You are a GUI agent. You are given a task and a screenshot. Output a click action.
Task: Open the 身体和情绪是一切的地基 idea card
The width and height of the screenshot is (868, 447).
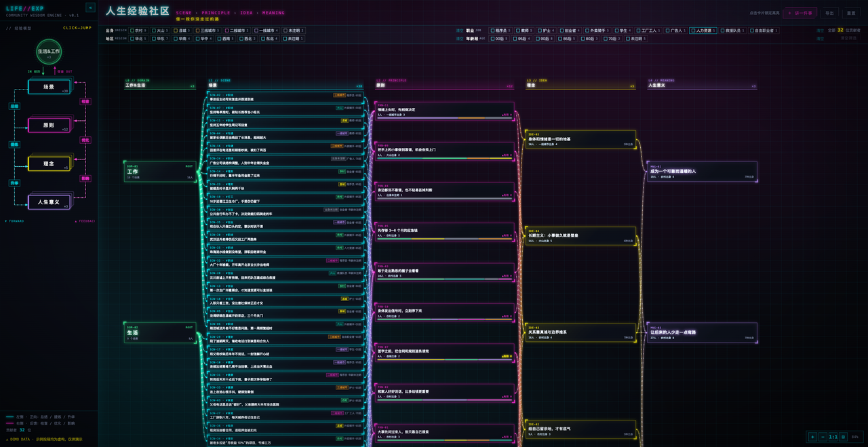click(x=580, y=140)
